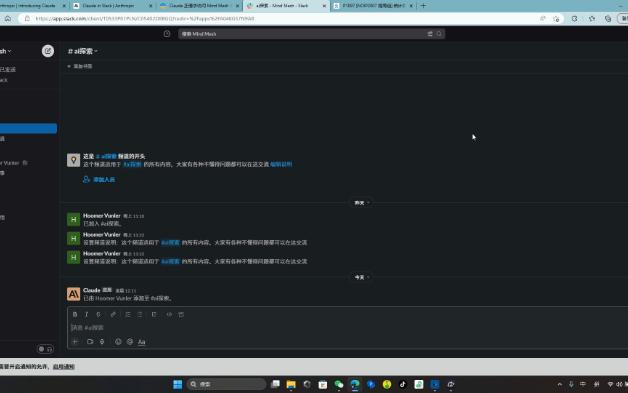The image size is (628, 393).
Task: Click the edit description link in the channel intro
Action: click(x=281, y=164)
